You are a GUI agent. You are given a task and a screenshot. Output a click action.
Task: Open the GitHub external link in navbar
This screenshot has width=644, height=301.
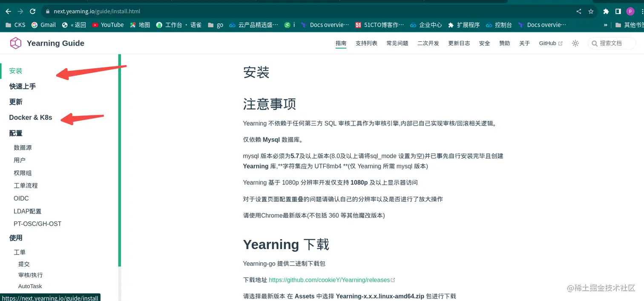[x=551, y=43]
